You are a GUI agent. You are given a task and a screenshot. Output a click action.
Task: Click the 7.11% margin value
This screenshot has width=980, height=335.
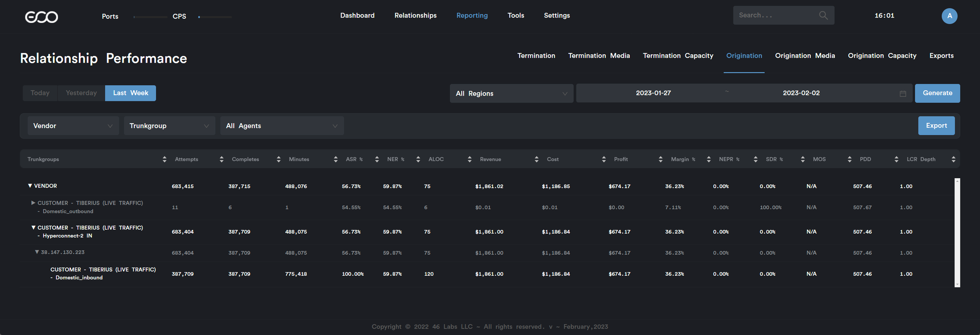pyautogui.click(x=673, y=207)
